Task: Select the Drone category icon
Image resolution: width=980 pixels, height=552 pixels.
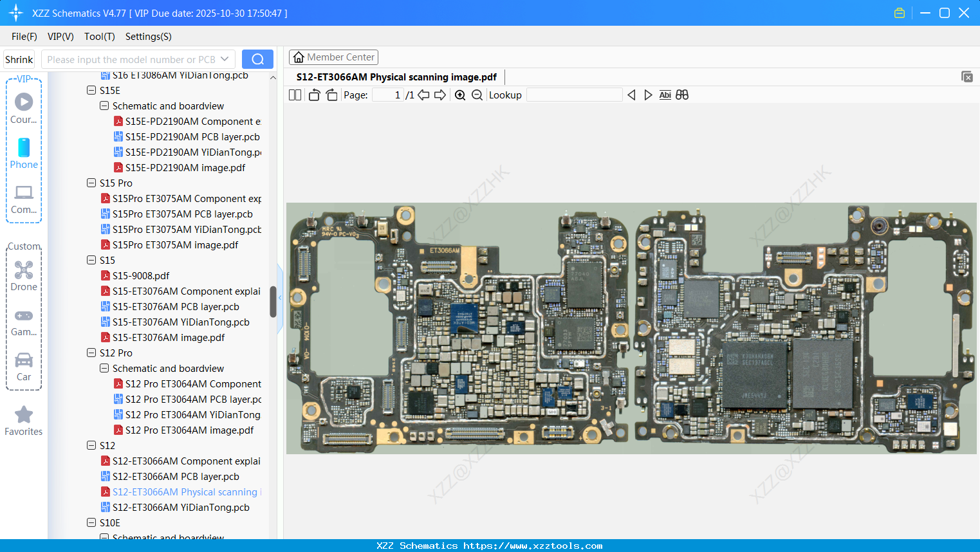Action: (23, 269)
